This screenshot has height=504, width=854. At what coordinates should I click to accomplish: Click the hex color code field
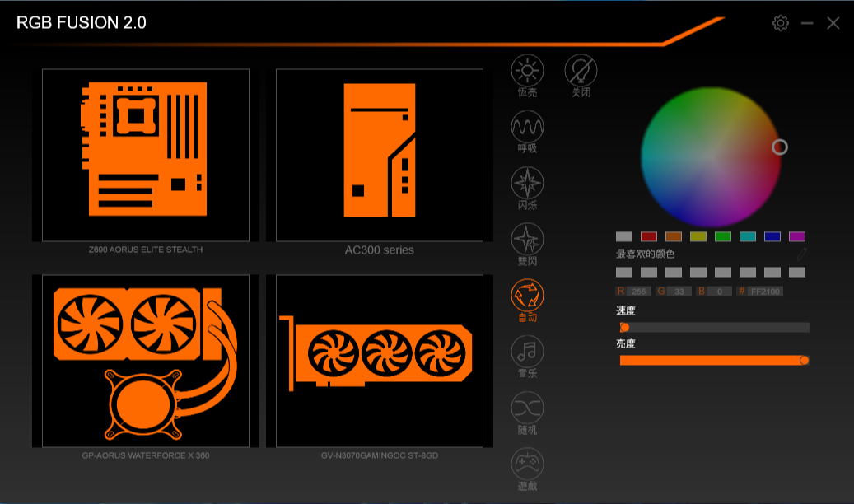765,292
